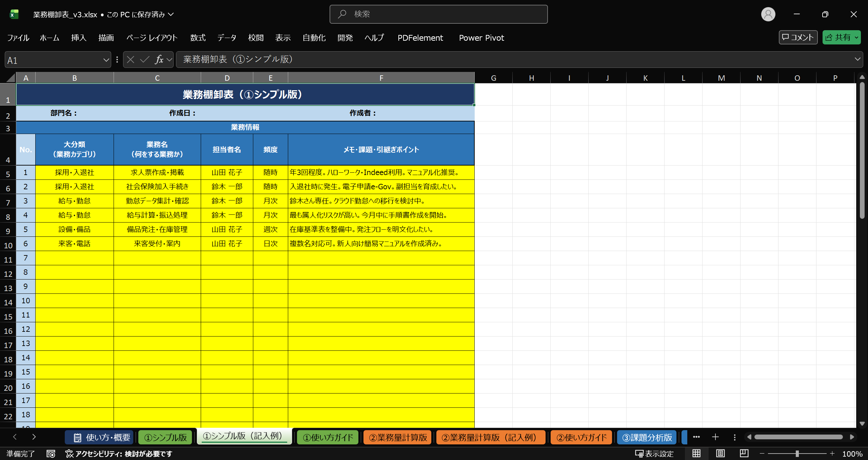Open アクセシビリティ: 検討が必要です status link
Screen dimensions: 868x460
pos(119,454)
